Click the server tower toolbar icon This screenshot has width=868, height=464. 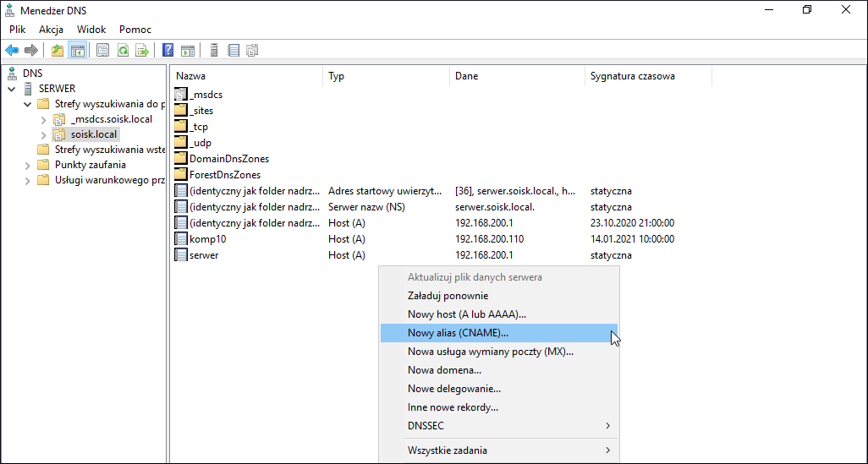(x=214, y=51)
